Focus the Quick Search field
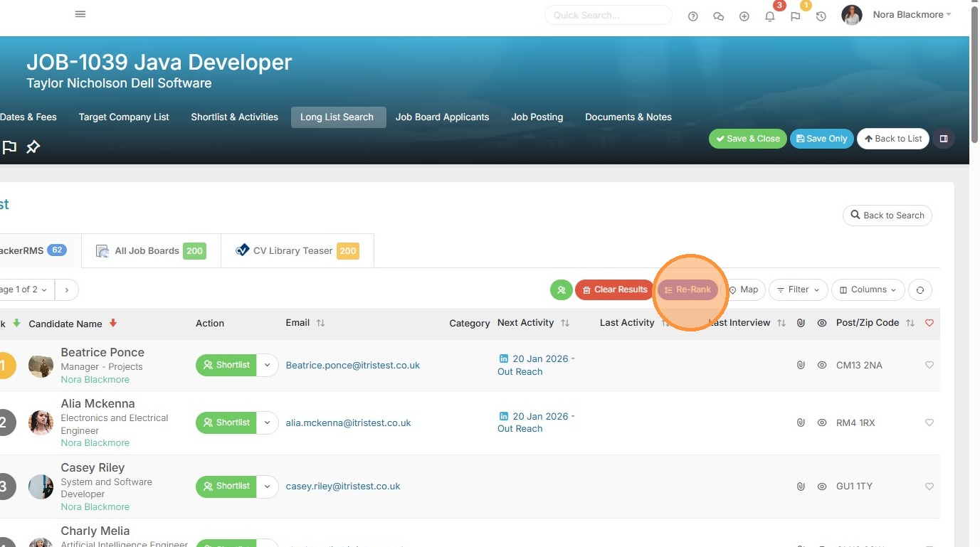 coord(608,15)
